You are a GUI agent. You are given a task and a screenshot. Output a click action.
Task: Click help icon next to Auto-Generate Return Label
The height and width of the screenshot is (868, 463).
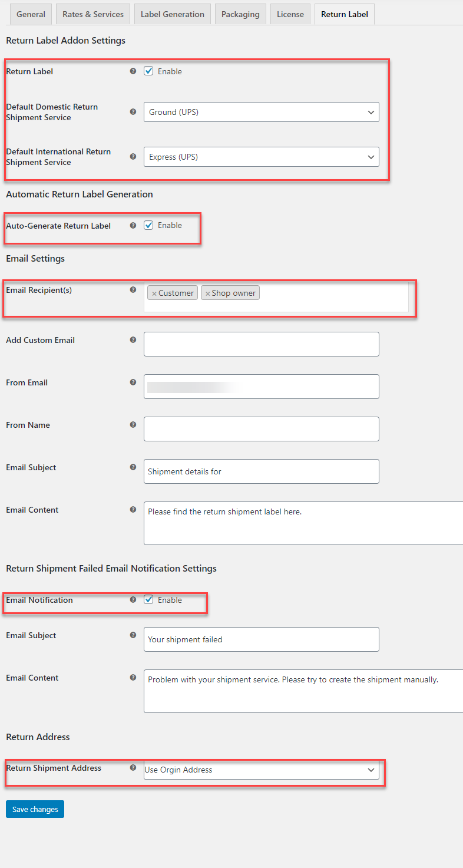[133, 225]
